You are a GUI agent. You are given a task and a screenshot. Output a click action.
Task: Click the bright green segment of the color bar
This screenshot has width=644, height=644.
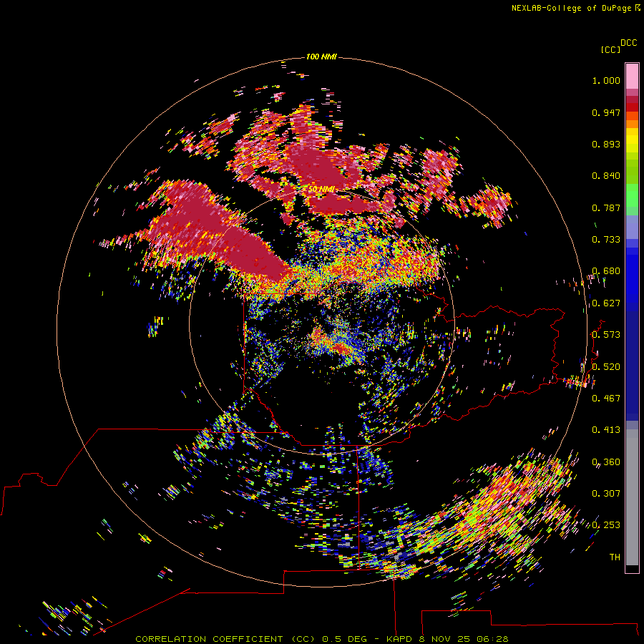click(632, 195)
